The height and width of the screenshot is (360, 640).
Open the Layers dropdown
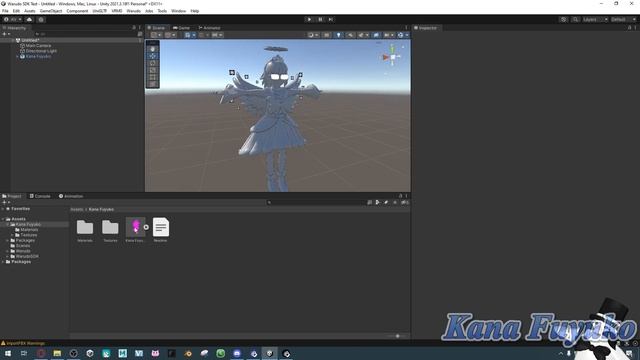coord(595,19)
